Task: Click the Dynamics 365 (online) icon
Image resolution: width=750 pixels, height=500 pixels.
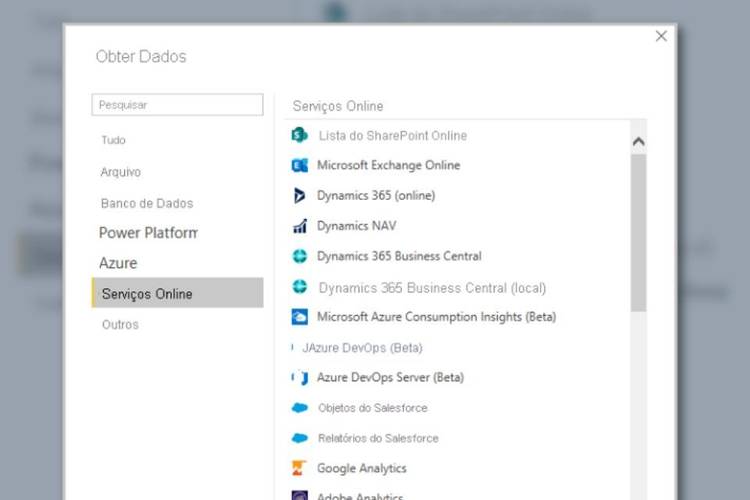Action: coord(299,196)
